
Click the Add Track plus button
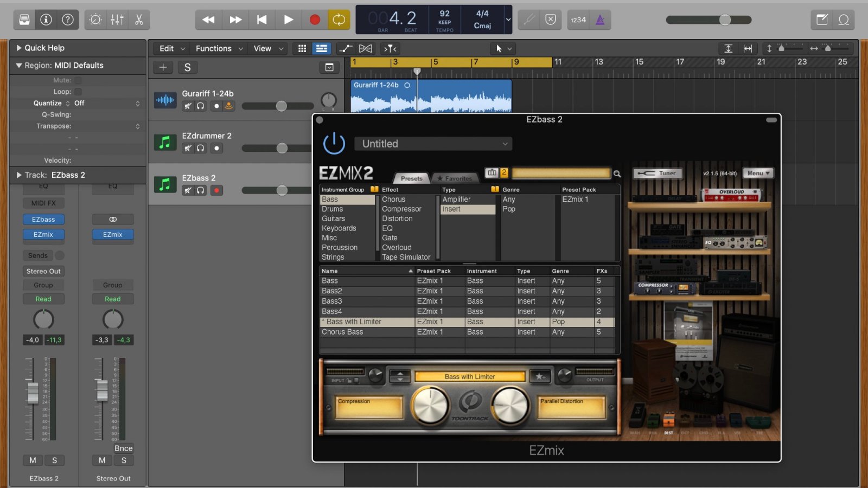click(163, 67)
